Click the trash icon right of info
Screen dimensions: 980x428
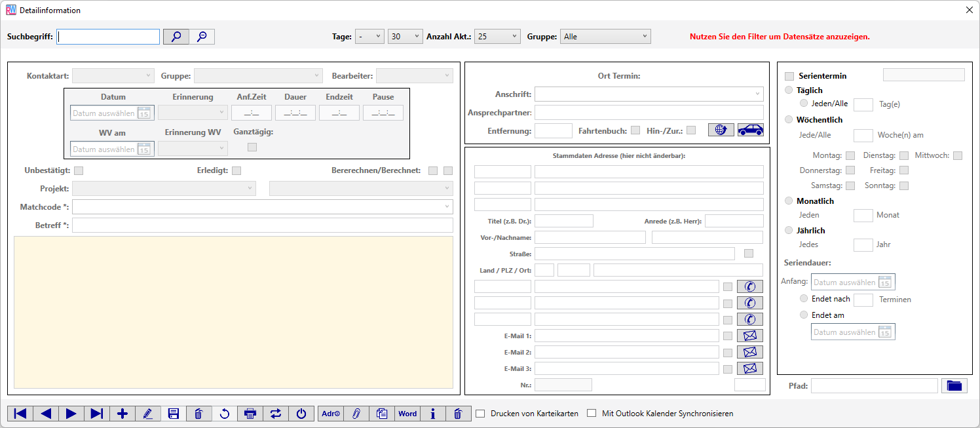coord(459,414)
